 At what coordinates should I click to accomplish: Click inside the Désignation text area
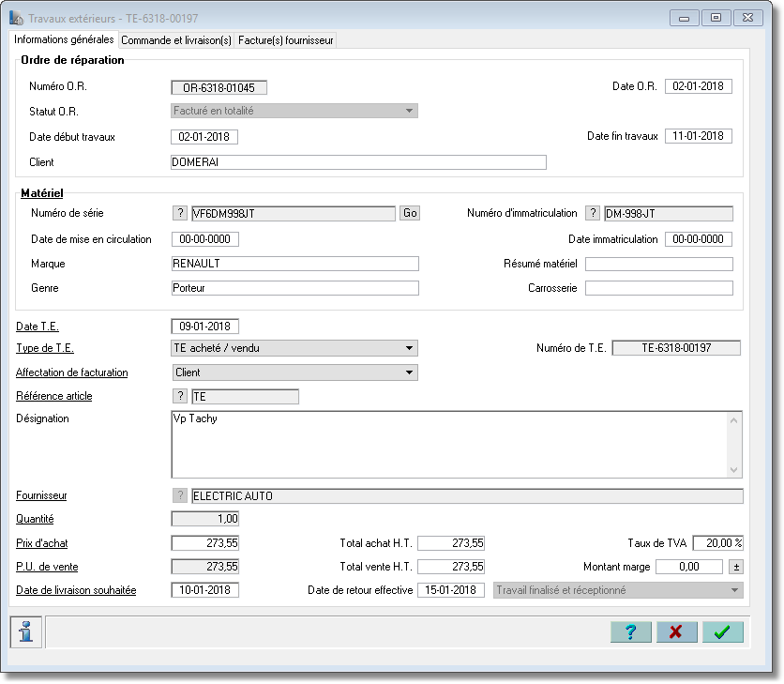(x=449, y=445)
